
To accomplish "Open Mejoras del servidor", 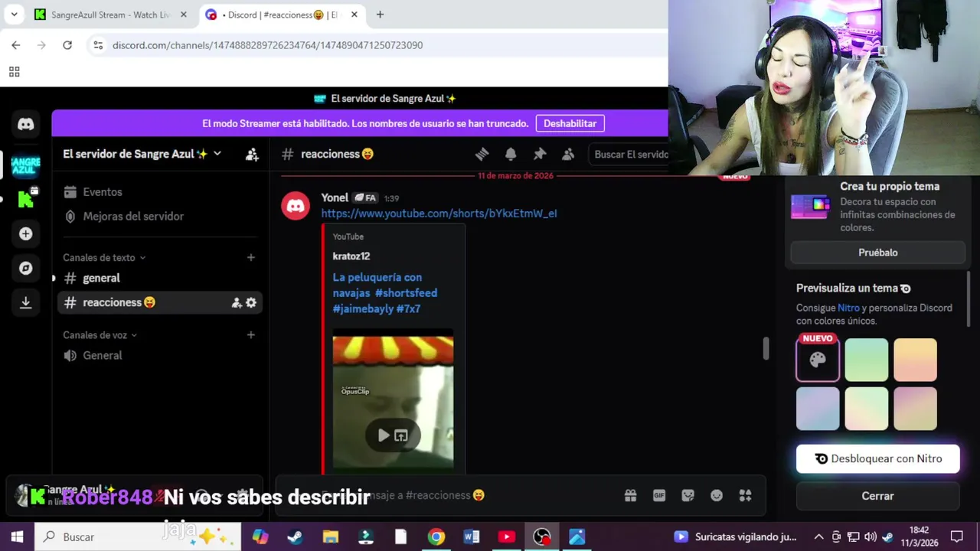I will pyautogui.click(x=159, y=217).
